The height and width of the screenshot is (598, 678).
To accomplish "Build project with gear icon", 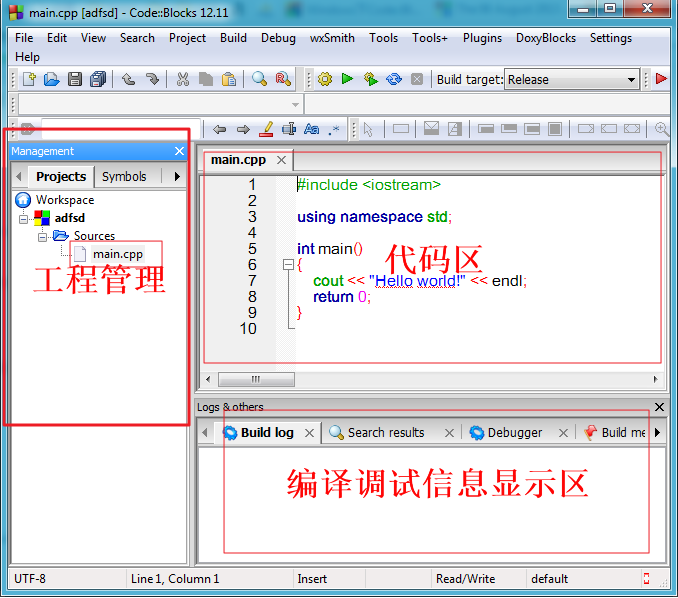I will point(325,80).
